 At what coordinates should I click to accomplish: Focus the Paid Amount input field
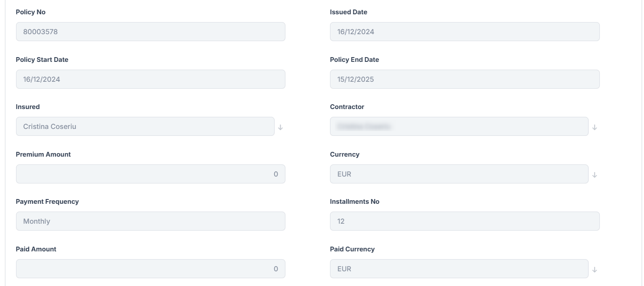150,269
